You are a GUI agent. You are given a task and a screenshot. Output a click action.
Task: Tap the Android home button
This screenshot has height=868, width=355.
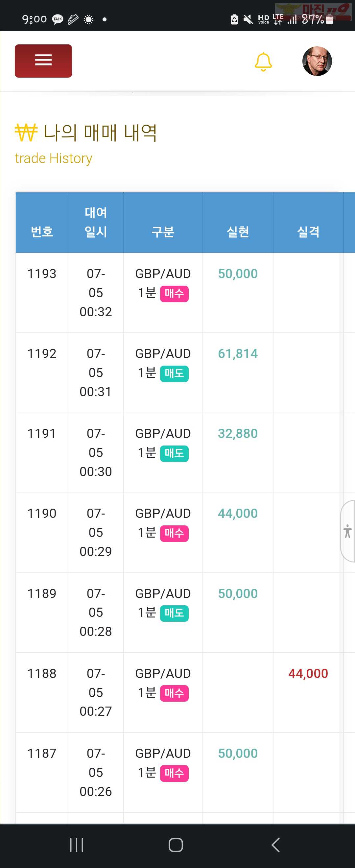tap(176, 845)
